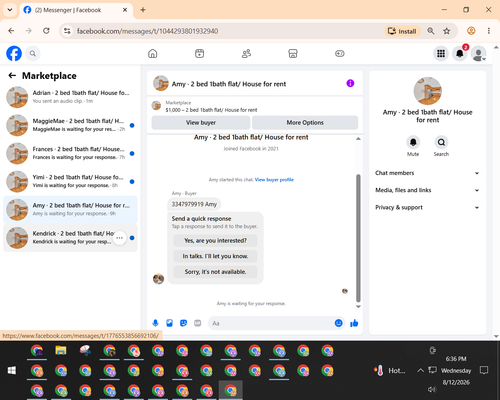Go to Facebook Home icon
The width and height of the screenshot is (500, 400).
[x=153, y=53]
